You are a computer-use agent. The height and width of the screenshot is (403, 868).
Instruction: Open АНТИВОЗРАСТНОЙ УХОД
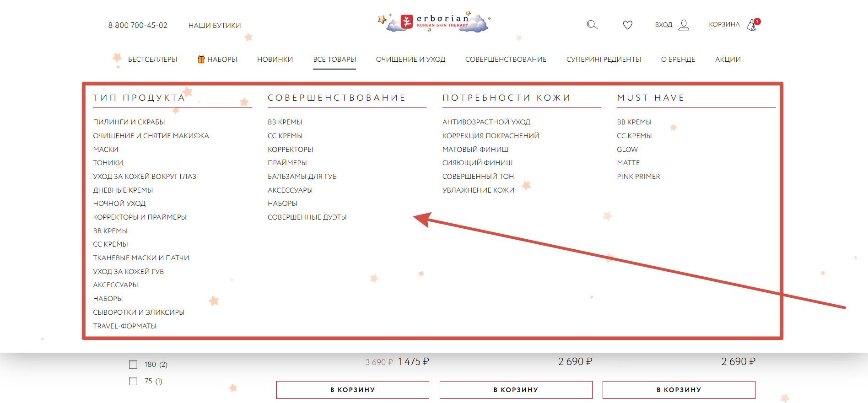tap(486, 122)
